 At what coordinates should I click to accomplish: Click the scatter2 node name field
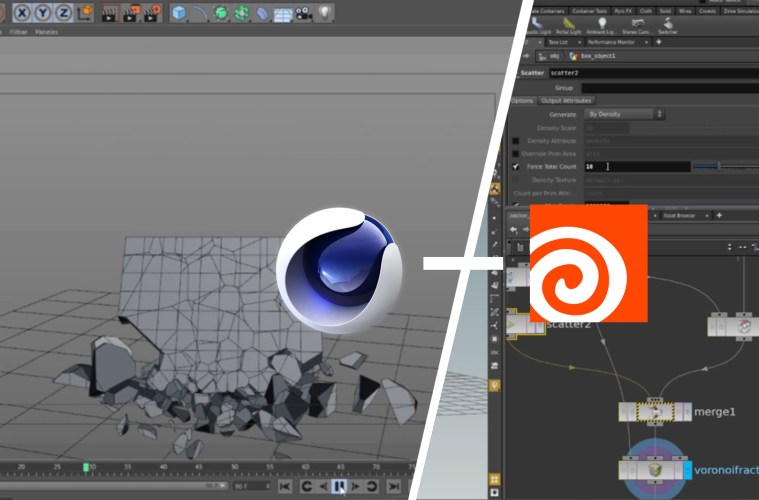click(653, 73)
